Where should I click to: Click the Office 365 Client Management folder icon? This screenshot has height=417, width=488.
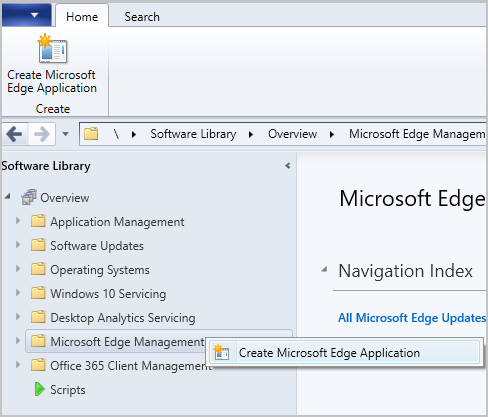(x=38, y=365)
